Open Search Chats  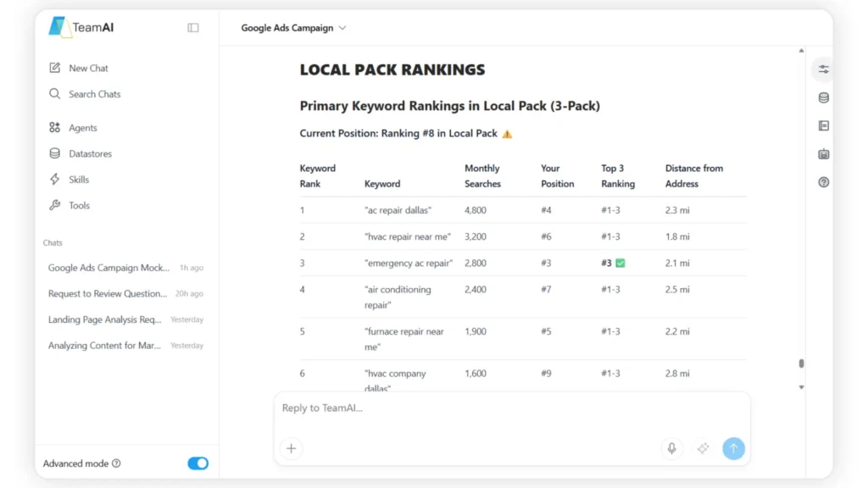95,94
